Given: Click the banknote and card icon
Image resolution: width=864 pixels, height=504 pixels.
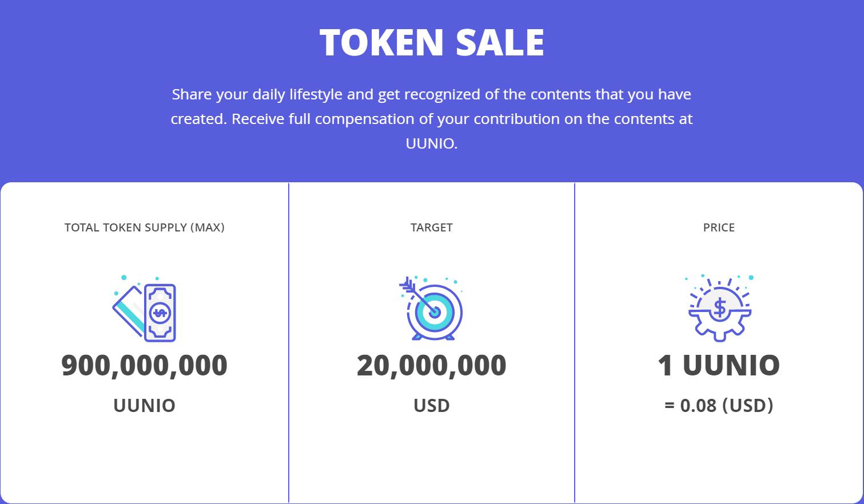Looking at the screenshot, I should point(145,309).
